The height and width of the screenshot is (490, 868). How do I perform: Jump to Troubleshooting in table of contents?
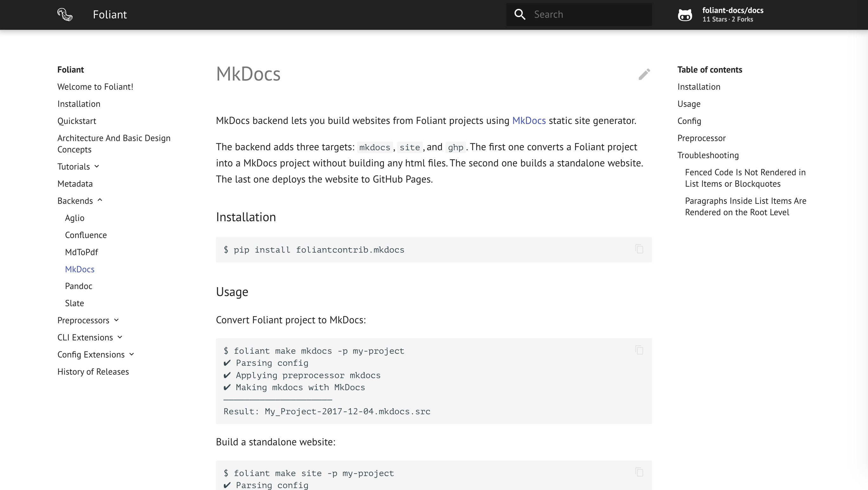click(708, 155)
